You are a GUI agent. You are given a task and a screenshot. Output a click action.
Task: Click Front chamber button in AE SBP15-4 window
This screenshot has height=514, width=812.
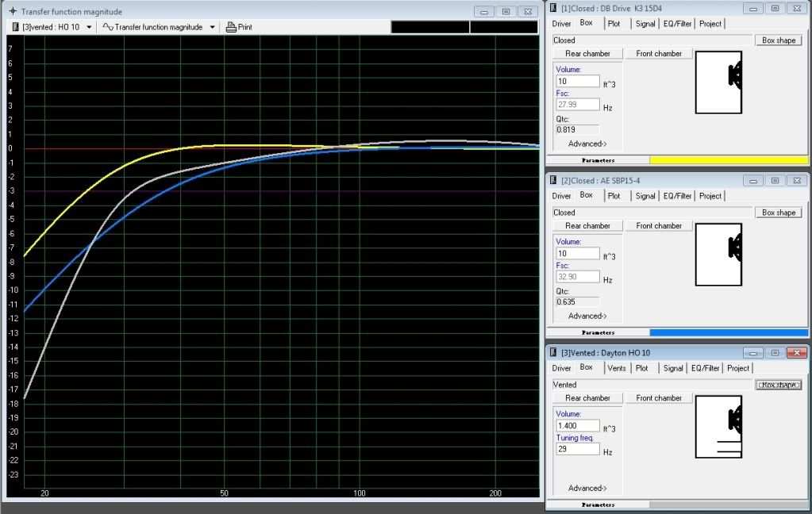tap(659, 226)
